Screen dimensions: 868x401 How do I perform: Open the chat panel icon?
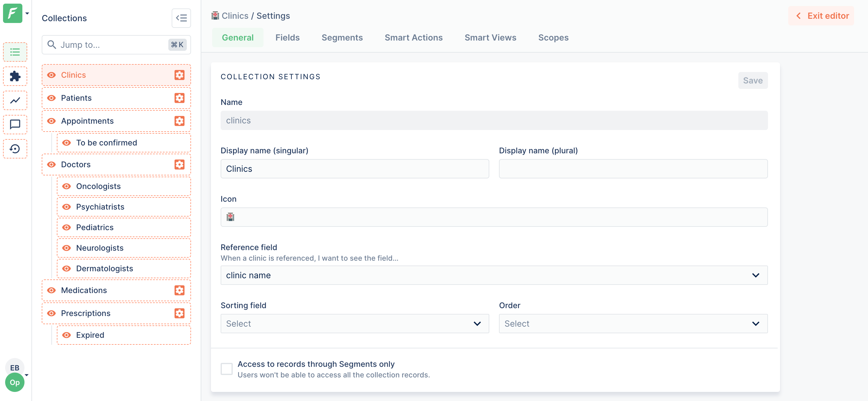pyautogui.click(x=15, y=124)
